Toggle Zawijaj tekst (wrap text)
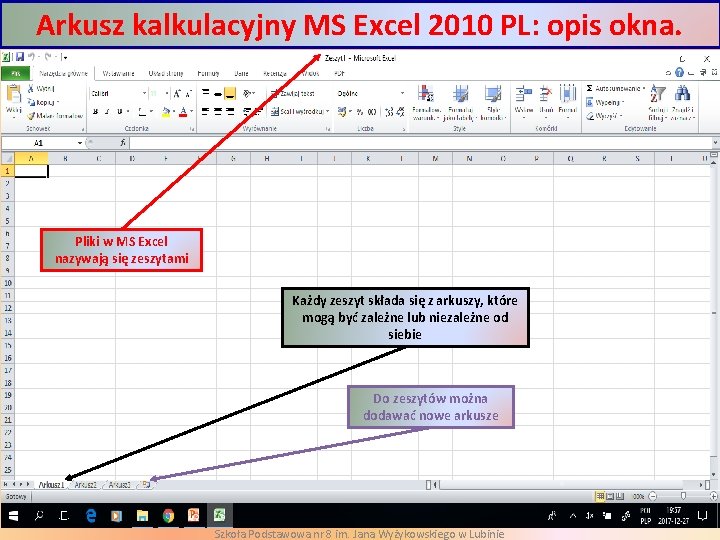Viewport: 720px width, 540px height. point(292,93)
